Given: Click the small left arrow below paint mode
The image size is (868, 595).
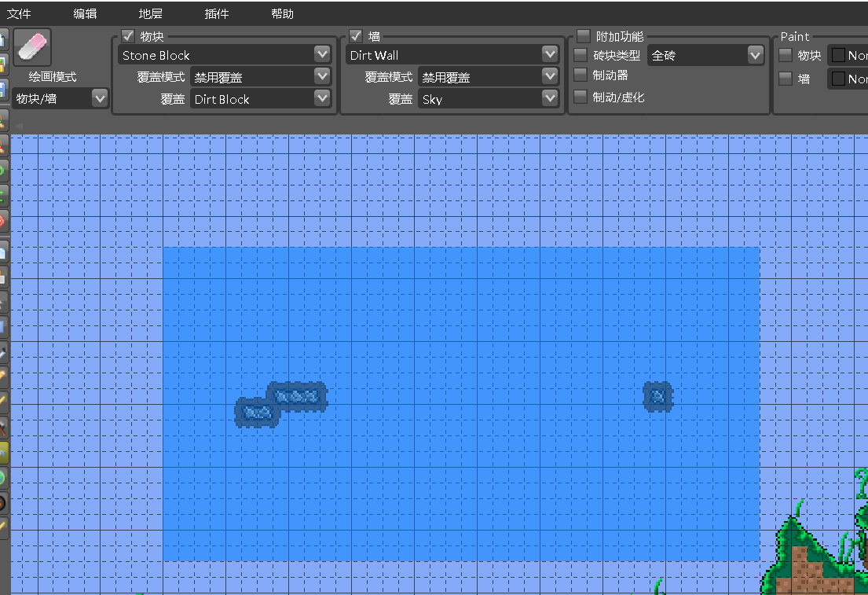Looking at the screenshot, I should tap(19, 126).
